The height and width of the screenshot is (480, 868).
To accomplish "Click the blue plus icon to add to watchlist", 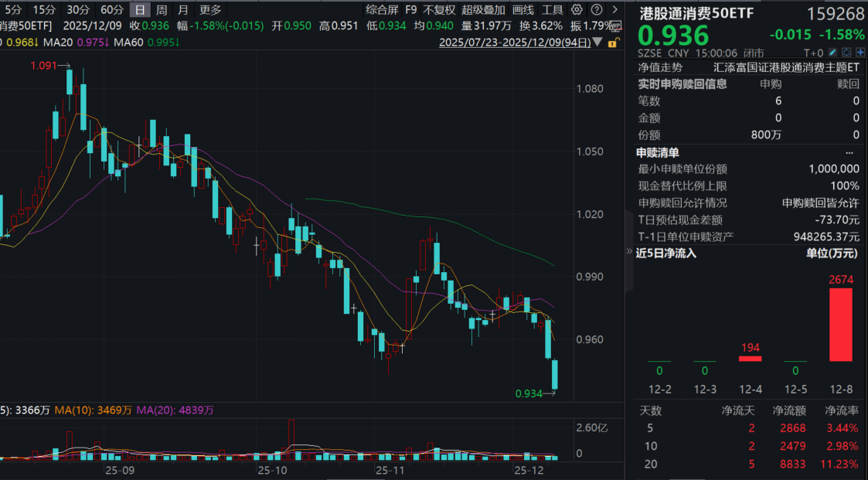I will [859, 53].
